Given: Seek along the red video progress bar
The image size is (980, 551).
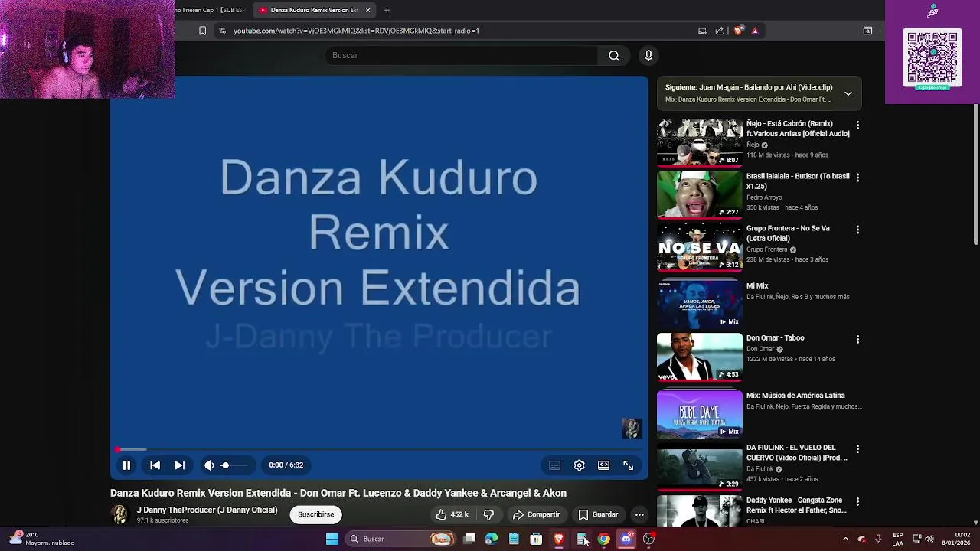Looking at the screenshot, I should (380, 450).
